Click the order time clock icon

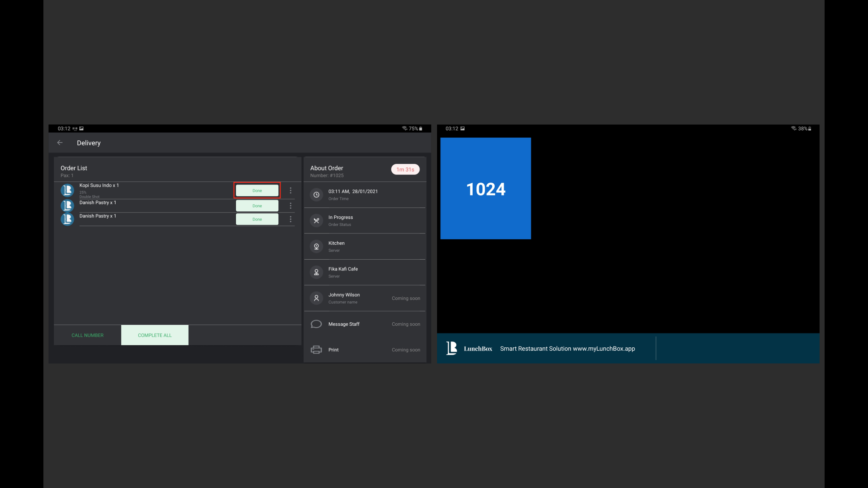tap(316, 195)
